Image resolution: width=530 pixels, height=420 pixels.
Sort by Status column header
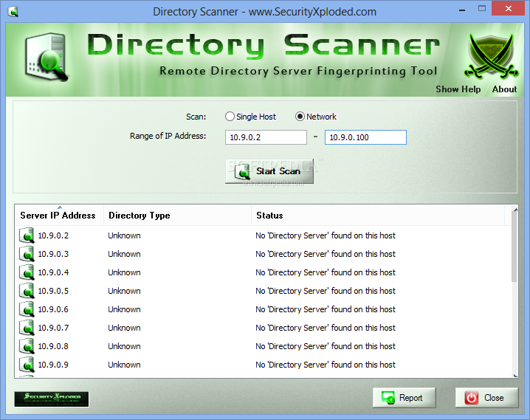[x=378, y=216]
